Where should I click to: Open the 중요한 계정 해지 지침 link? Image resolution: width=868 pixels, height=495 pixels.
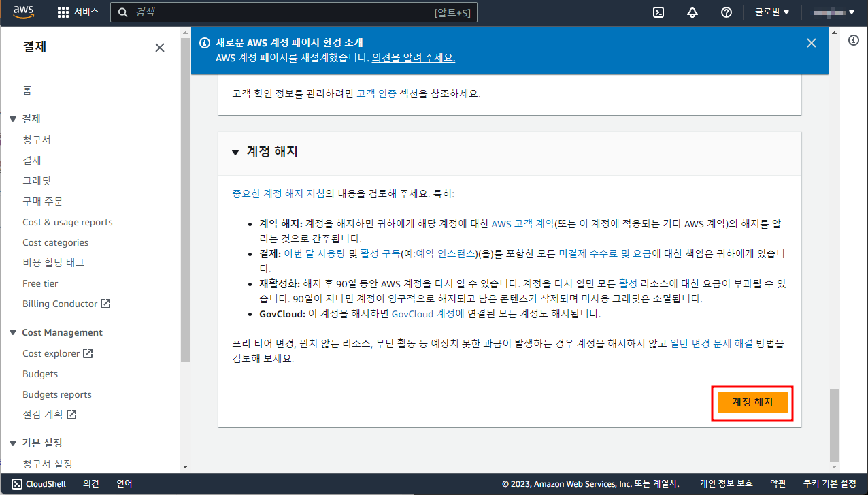(278, 193)
